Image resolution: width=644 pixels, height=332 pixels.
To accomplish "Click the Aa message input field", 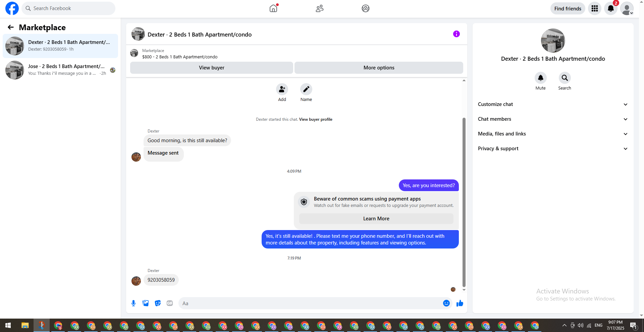I will pyautogui.click(x=311, y=303).
